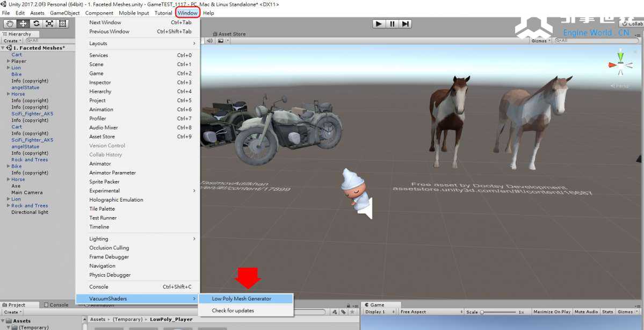Select the Hand tool in toolbar
The width and height of the screenshot is (644, 330).
click(10, 24)
